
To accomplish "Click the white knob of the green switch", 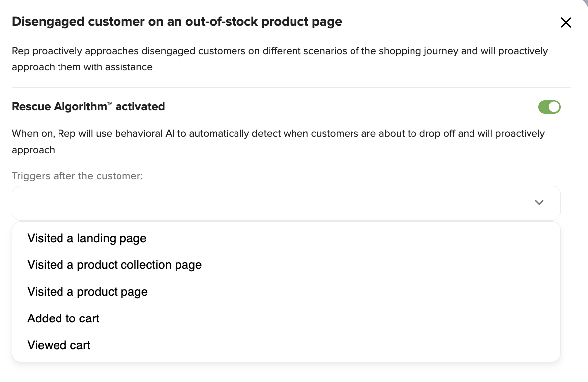I will (x=554, y=107).
